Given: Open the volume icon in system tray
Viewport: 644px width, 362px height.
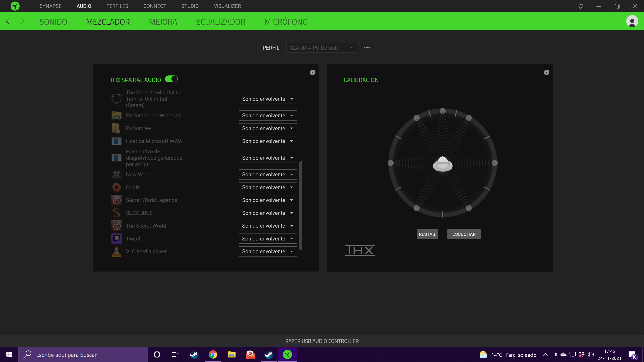Looking at the screenshot, I should [591, 354].
